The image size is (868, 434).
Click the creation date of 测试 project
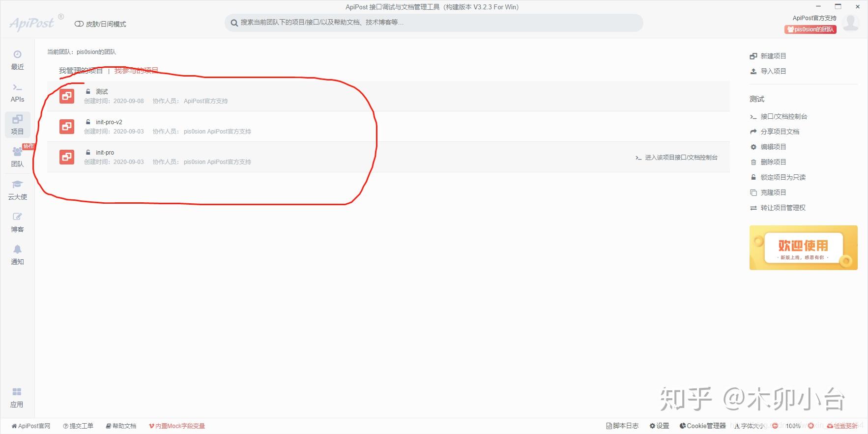[114, 101]
